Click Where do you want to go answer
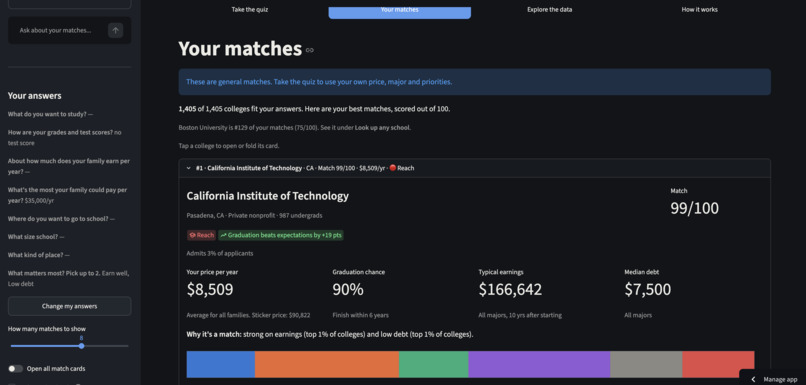The image size is (806, 385). 61,218
